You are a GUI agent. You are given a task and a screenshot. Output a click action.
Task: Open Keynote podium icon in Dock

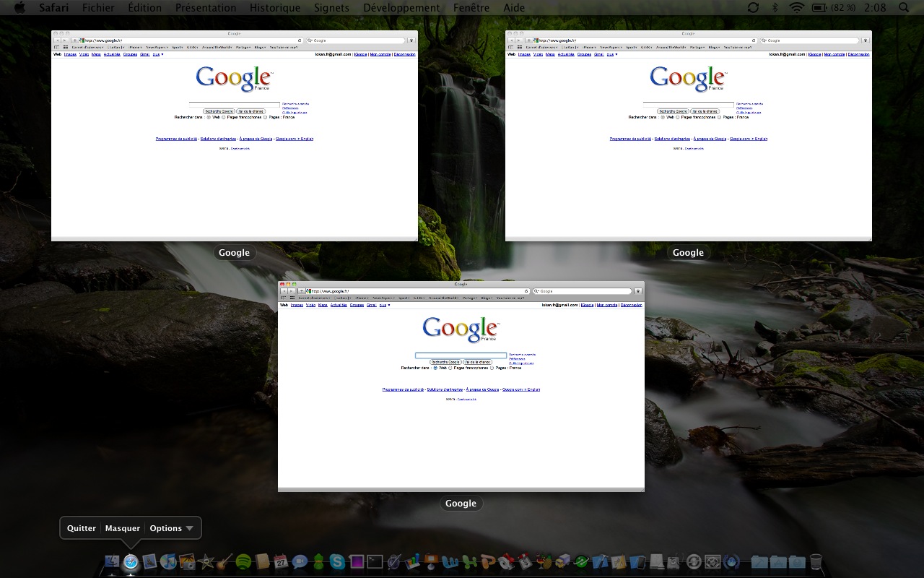coord(431,561)
